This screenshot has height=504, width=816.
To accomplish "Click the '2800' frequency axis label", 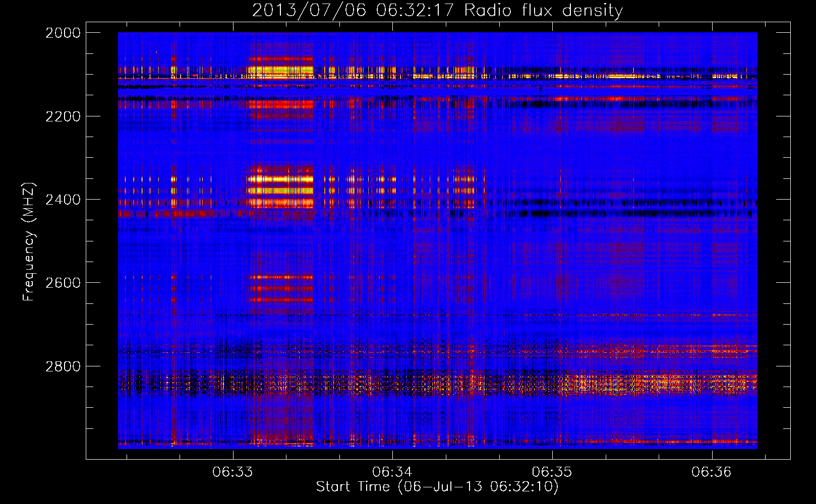I will coord(63,366).
